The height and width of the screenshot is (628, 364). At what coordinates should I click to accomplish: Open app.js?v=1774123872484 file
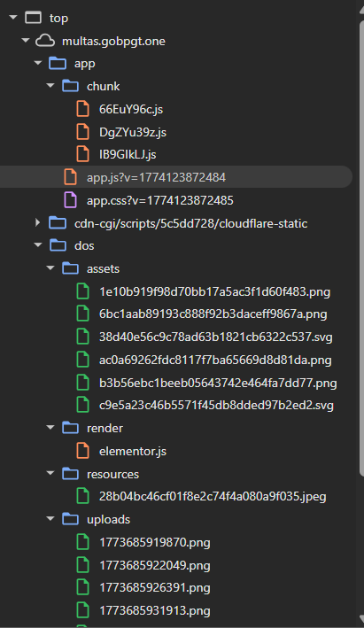[156, 177]
